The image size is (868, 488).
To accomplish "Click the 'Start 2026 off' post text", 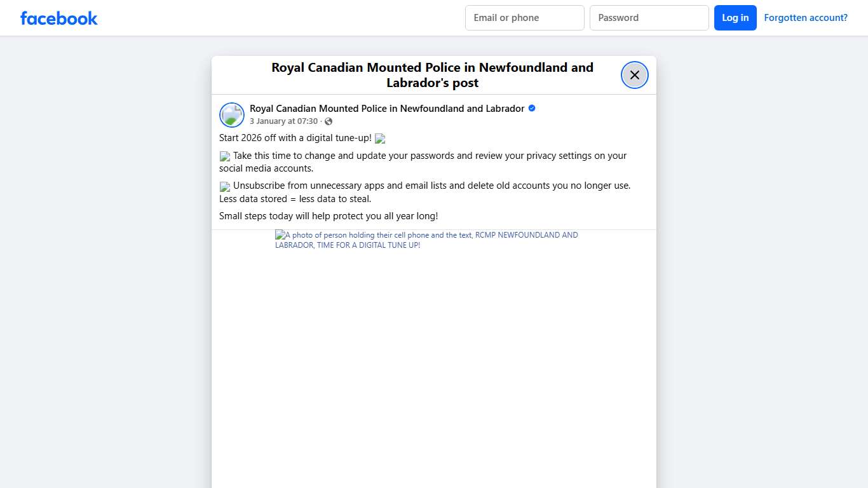I will click(295, 138).
